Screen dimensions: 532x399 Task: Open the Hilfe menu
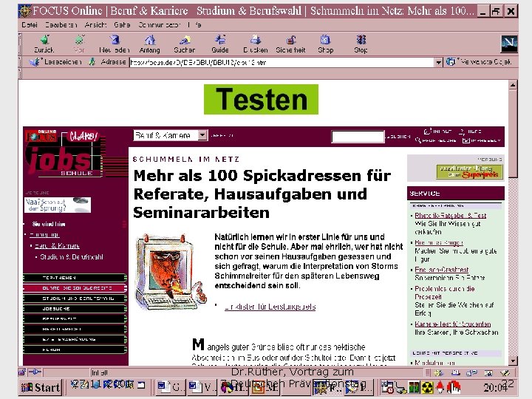[x=194, y=25]
